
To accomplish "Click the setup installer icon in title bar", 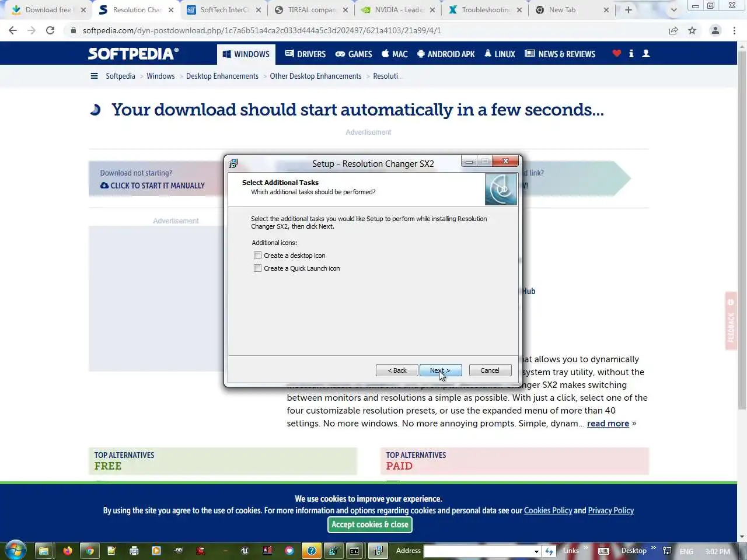I will pos(233,163).
